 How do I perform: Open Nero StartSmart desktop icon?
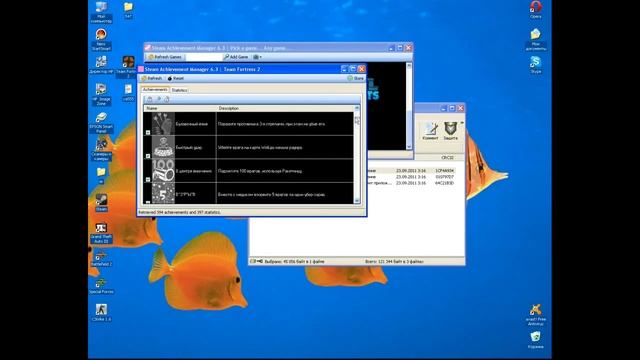point(101,40)
